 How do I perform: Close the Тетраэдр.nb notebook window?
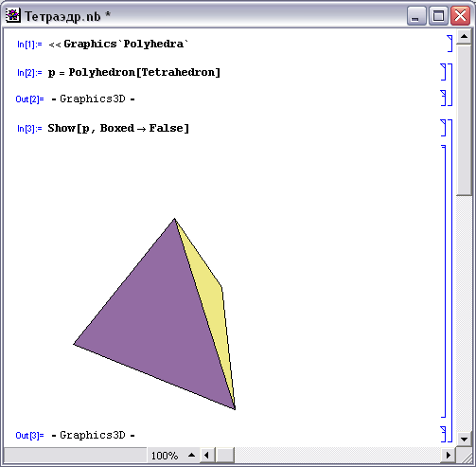pyautogui.click(x=460, y=15)
